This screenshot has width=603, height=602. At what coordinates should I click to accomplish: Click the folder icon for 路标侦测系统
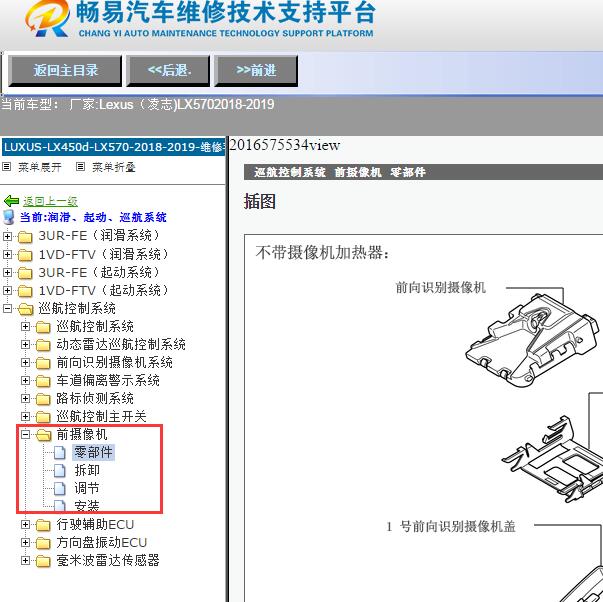click(43, 399)
